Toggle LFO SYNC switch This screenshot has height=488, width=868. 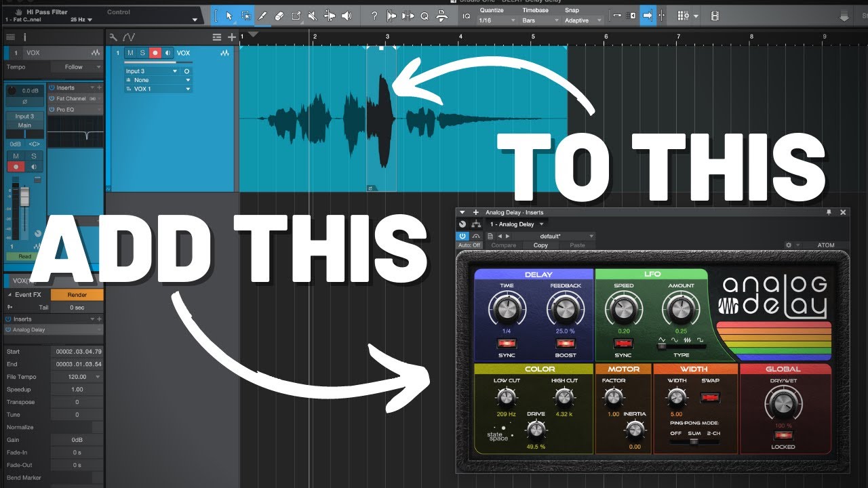[623, 344]
